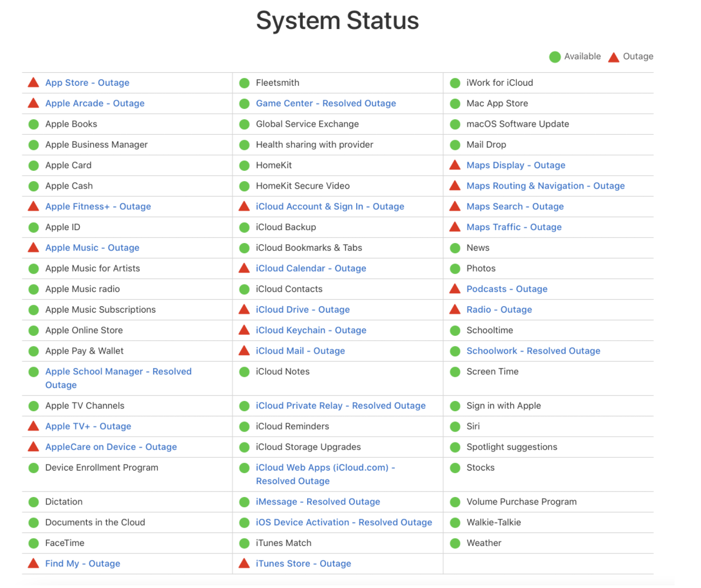This screenshot has height=588, width=701.
Task: Click the green dot next to Weather
Action: point(455,543)
